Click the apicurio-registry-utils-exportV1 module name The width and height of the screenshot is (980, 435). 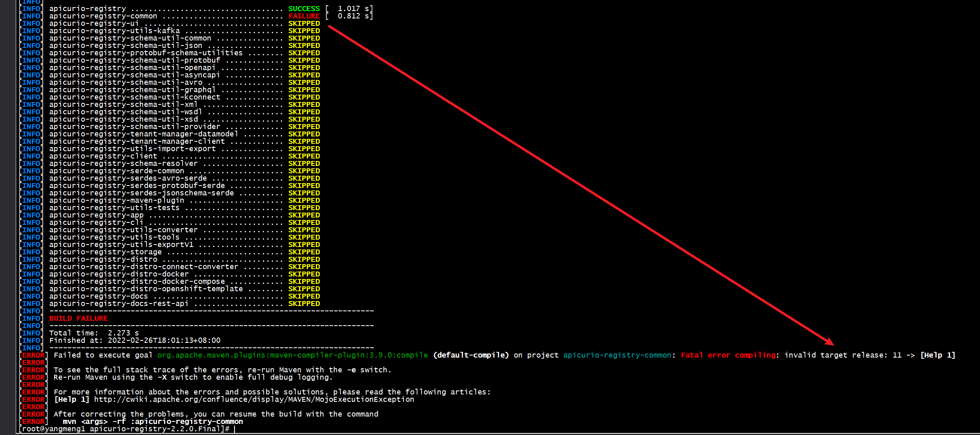(x=121, y=245)
